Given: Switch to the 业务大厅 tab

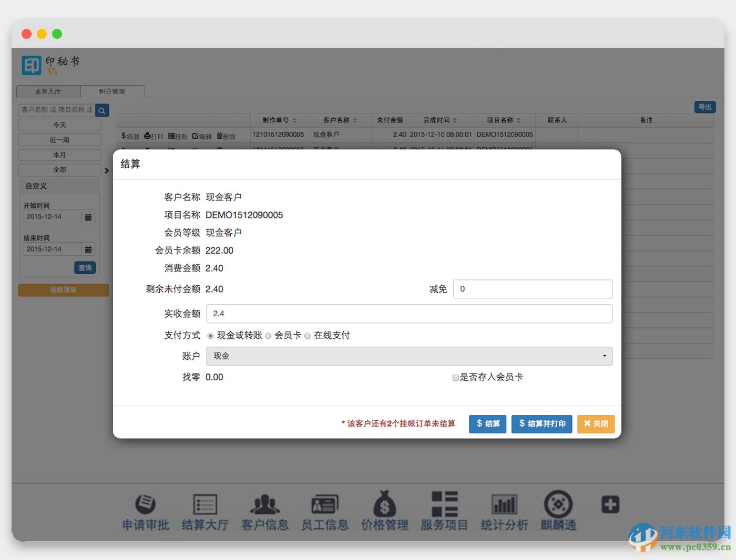Looking at the screenshot, I should (48, 91).
